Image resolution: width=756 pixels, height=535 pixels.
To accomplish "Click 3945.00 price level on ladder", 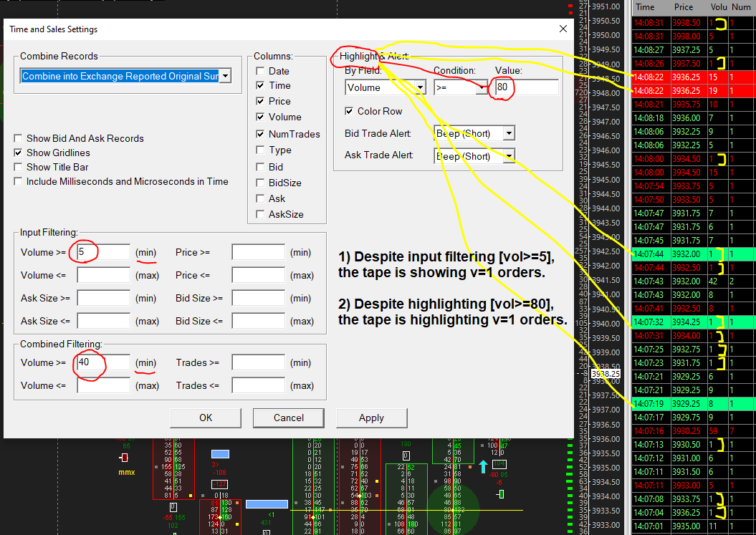I will click(606, 179).
